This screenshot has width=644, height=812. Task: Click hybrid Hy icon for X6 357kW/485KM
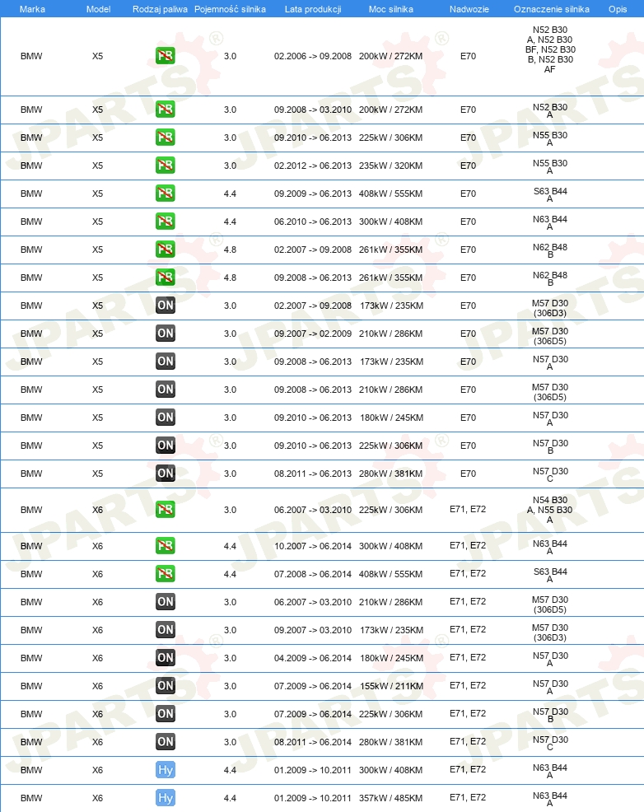pos(166,797)
